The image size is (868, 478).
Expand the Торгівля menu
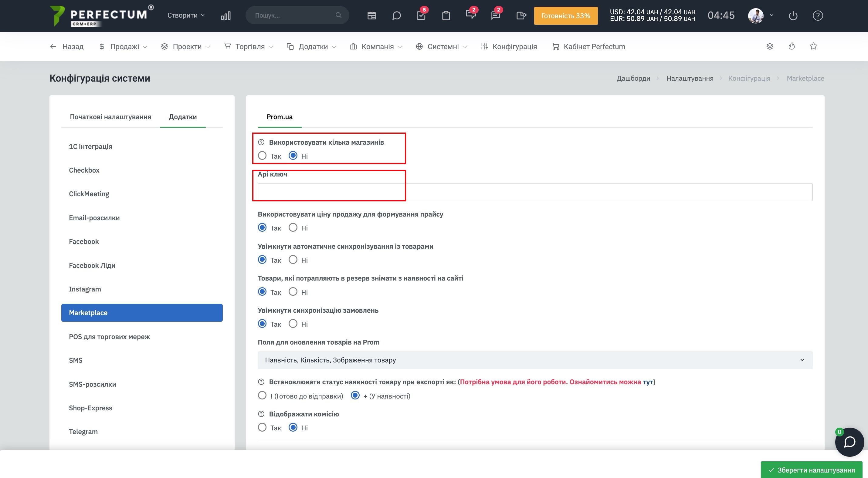tap(248, 46)
